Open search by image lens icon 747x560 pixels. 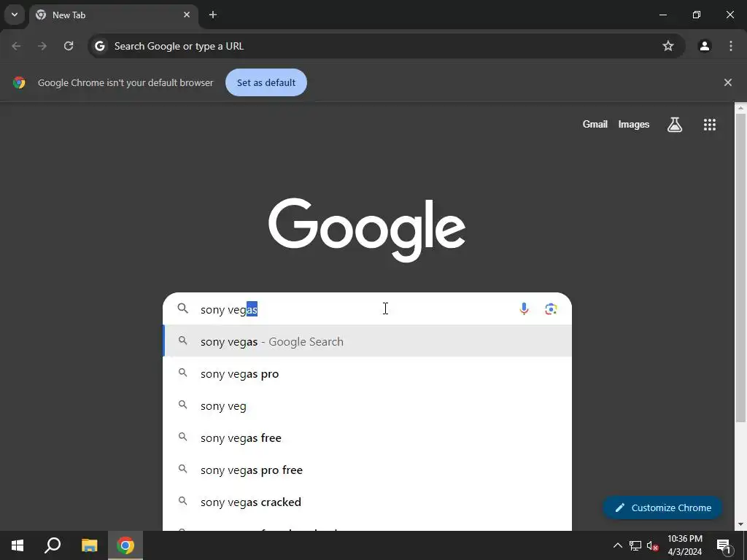click(551, 309)
